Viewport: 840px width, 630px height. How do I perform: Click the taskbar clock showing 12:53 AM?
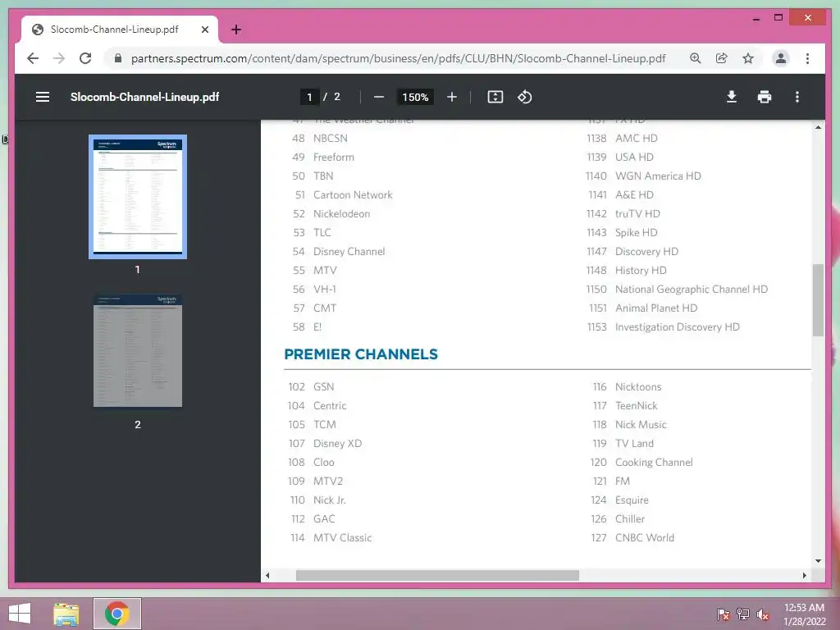[804, 614]
